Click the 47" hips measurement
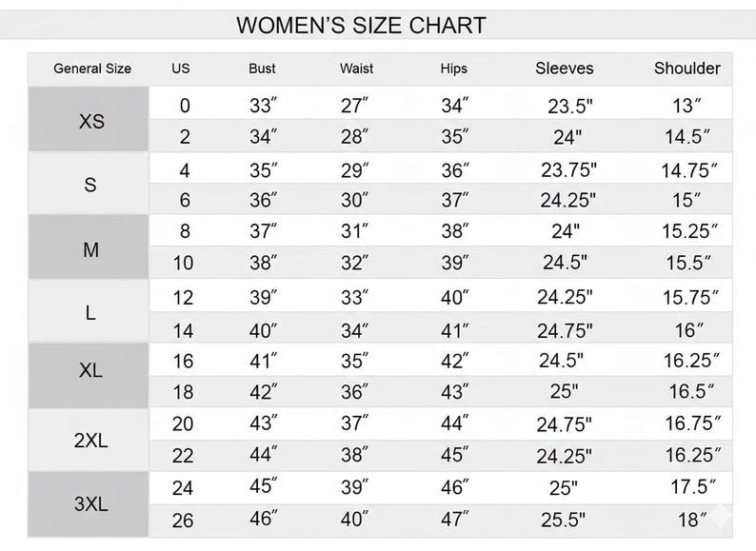Image resolution: width=756 pixels, height=551 pixels. (x=455, y=520)
